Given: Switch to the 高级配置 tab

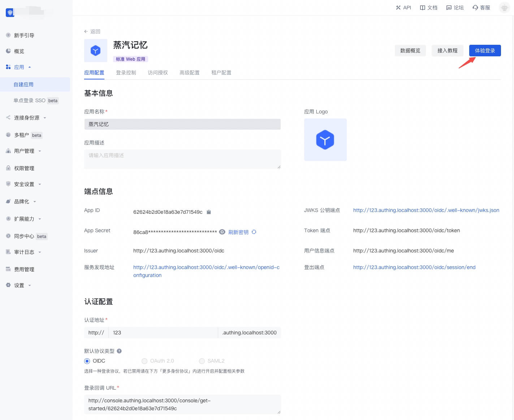Looking at the screenshot, I should (190, 73).
